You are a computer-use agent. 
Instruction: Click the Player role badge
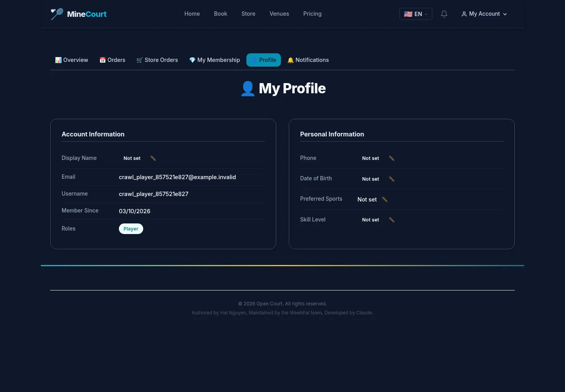click(x=131, y=229)
